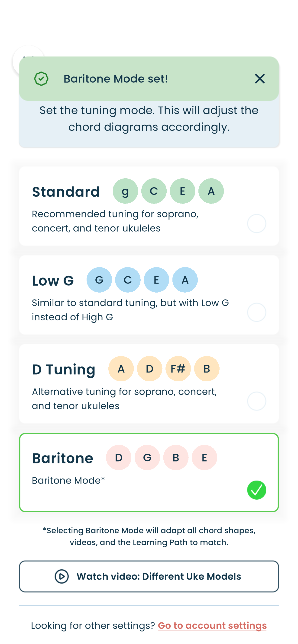This screenshot has width=298, height=644.
Task: Click the pink D note in Baritone
Action: point(119,457)
